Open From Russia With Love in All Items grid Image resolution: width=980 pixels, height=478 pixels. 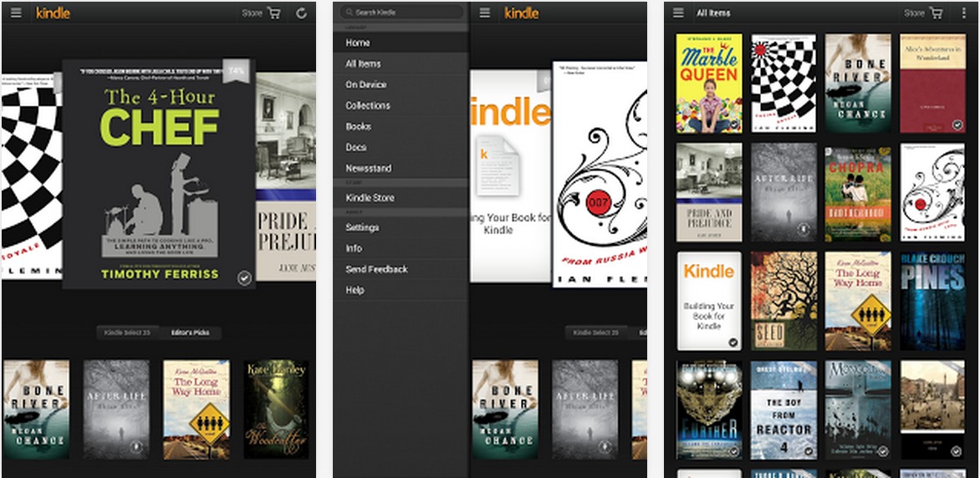[x=932, y=192]
